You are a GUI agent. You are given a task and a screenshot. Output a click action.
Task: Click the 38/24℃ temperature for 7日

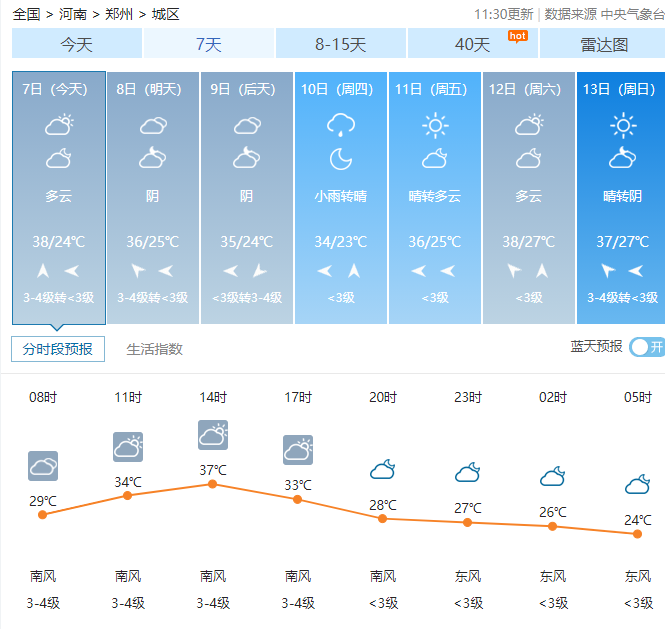tap(59, 241)
